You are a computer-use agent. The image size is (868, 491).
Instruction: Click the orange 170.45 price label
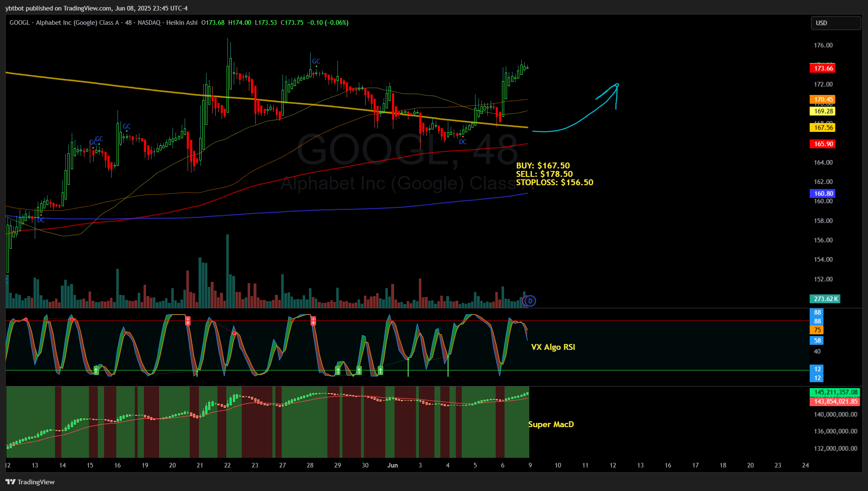tap(823, 100)
